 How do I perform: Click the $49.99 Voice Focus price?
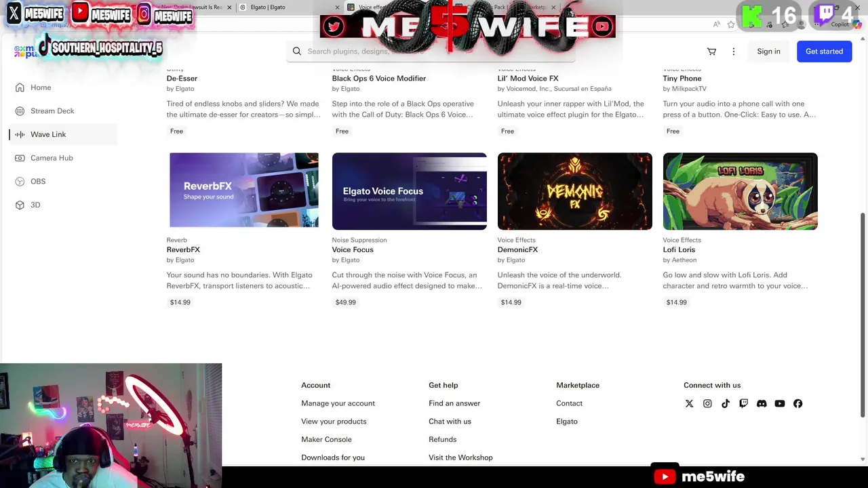(x=345, y=302)
